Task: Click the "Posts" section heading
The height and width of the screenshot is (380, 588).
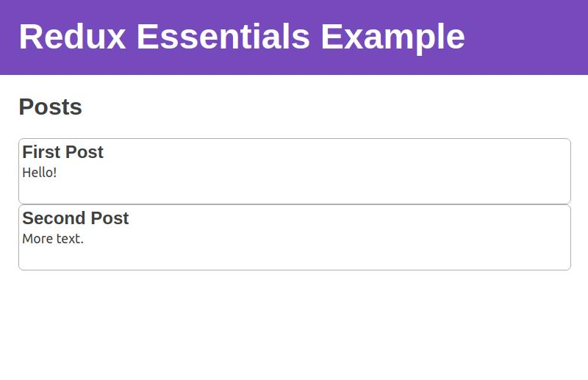Action: point(50,107)
